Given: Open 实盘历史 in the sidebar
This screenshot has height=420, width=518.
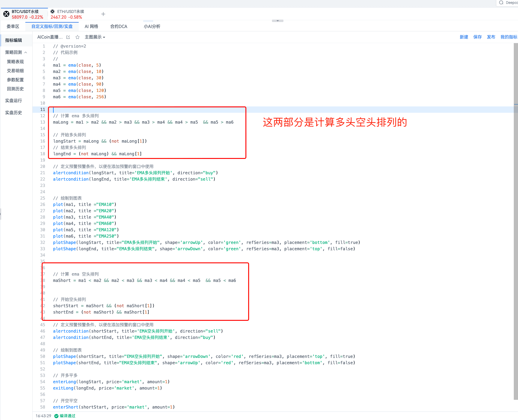Looking at the screenshot, I should tap(14, 113).
